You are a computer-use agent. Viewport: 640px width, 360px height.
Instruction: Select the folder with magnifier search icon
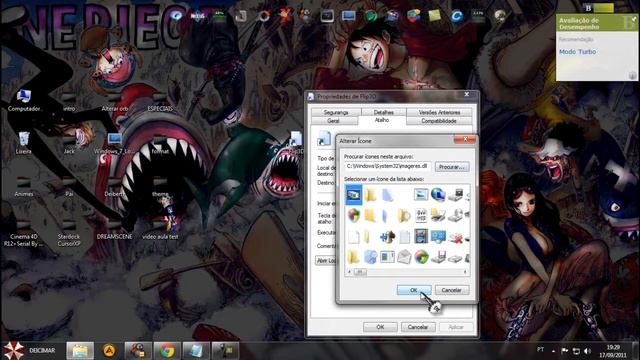click(404, 215)
